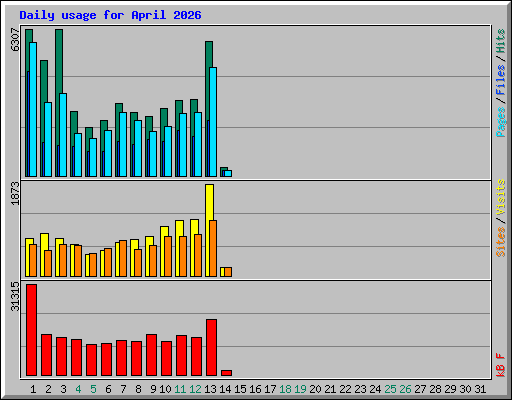The width and height of the screenshot is (512, 400).
Task: Click day 15 on the x-axis
Action: (240, 389)
